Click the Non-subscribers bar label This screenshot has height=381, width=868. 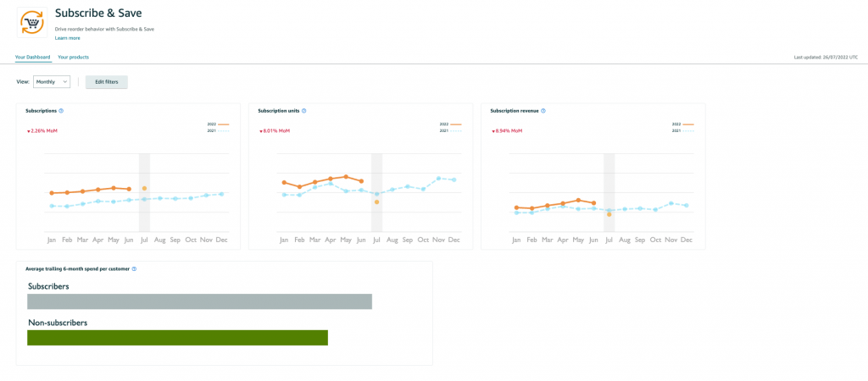58,323
